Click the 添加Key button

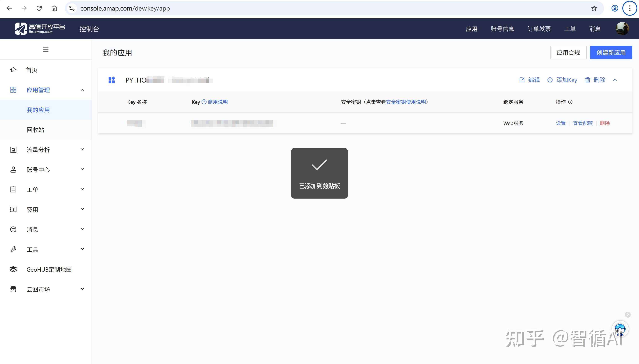coord(562,80)
